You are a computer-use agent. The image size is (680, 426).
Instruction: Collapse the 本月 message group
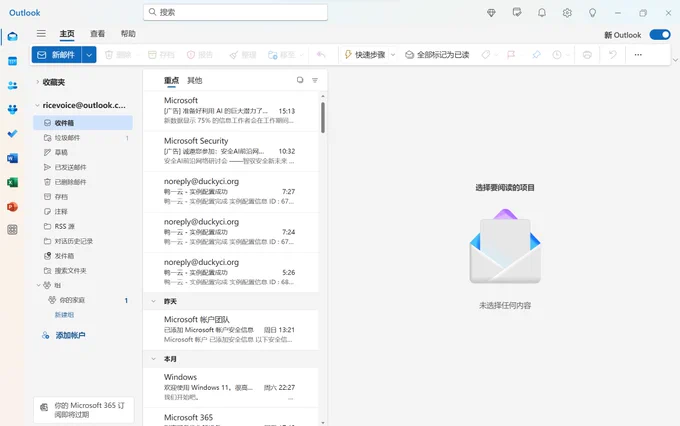(154, 359)
